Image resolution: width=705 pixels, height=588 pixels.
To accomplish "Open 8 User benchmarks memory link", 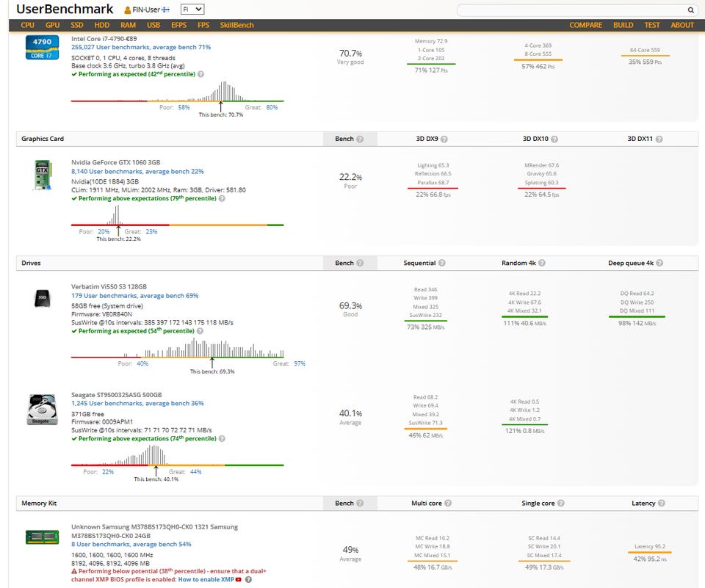I will (131, 545).
